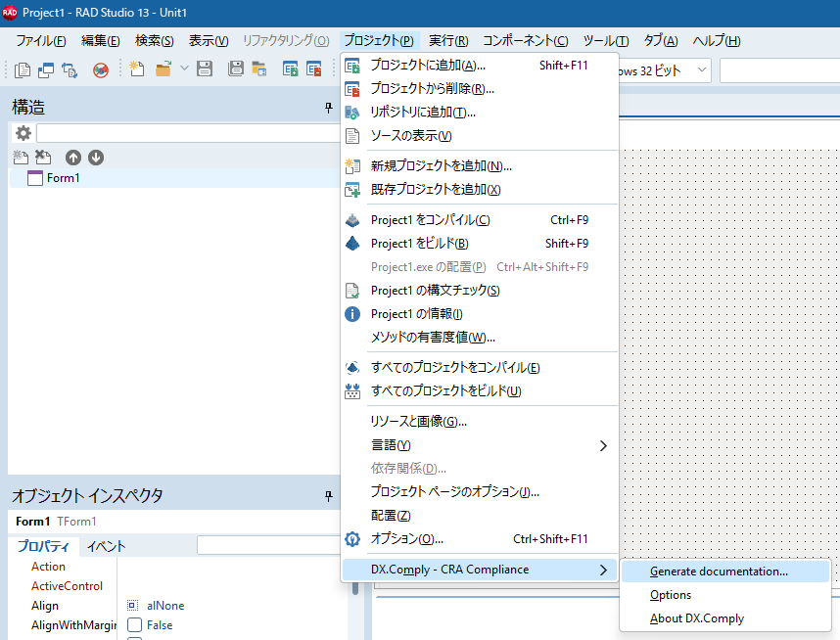Image resolution: width=840 pixels, height=640 pixels.
Task: Select 配置(Z) menu item
Action: pyautogui.click(x=480, y=515)
